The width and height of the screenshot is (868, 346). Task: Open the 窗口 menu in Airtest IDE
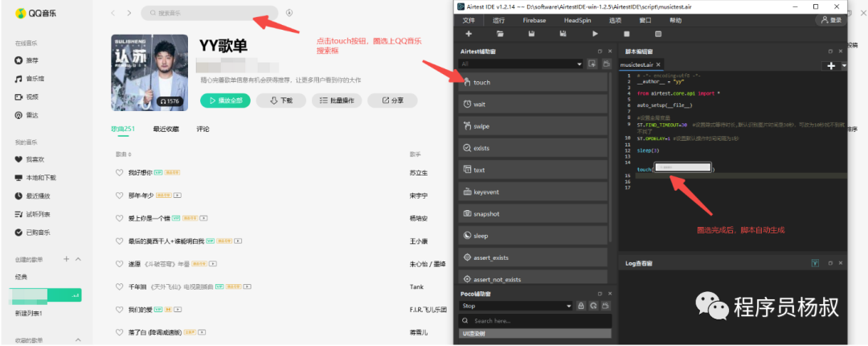tap(645, 20)
